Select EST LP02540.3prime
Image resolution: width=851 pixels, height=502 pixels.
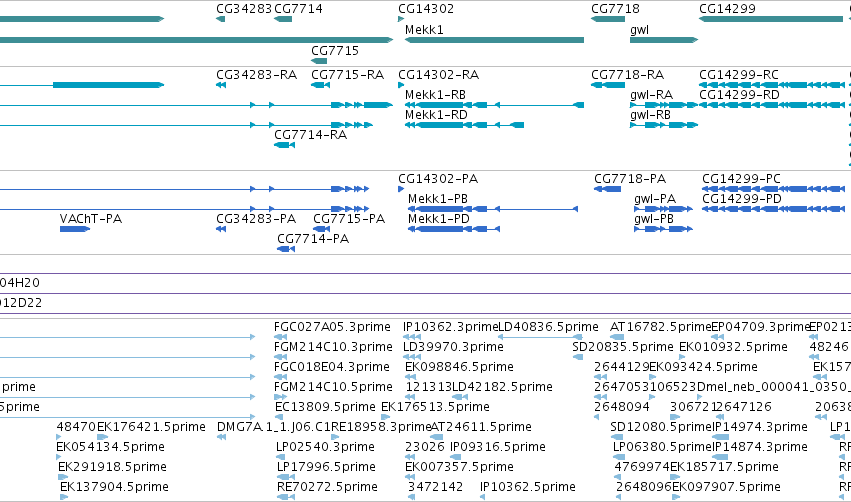click(326, 448)
